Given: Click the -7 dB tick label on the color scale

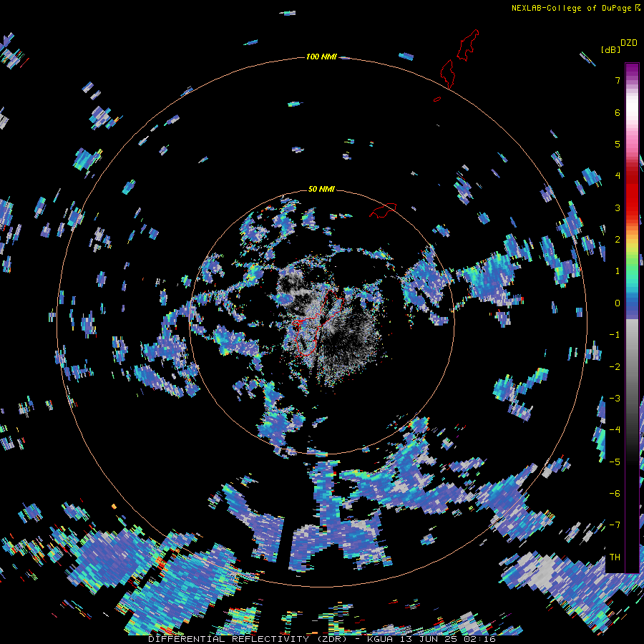Looking at the screenshot, I should coord(615,525).
